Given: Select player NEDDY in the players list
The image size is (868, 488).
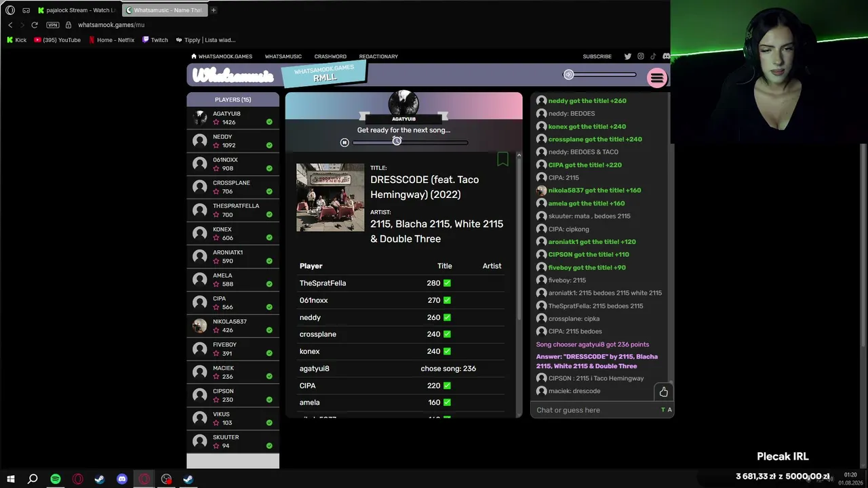Looking at the screenshot, I should [233, 141].
